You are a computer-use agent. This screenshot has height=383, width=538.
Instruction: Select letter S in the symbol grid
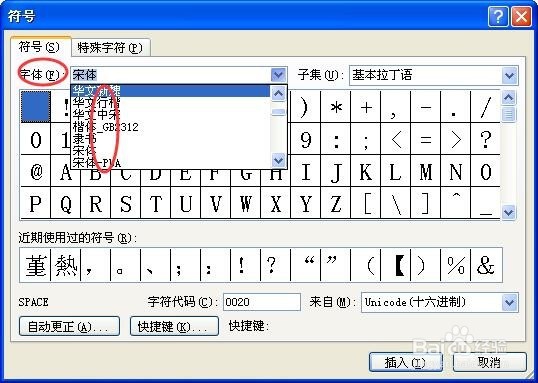click(x=126, y=203)
